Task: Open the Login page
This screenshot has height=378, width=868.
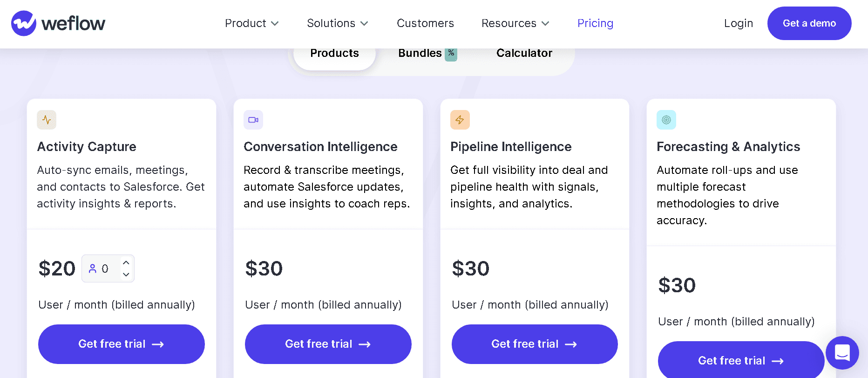Action: pos(738,23)
